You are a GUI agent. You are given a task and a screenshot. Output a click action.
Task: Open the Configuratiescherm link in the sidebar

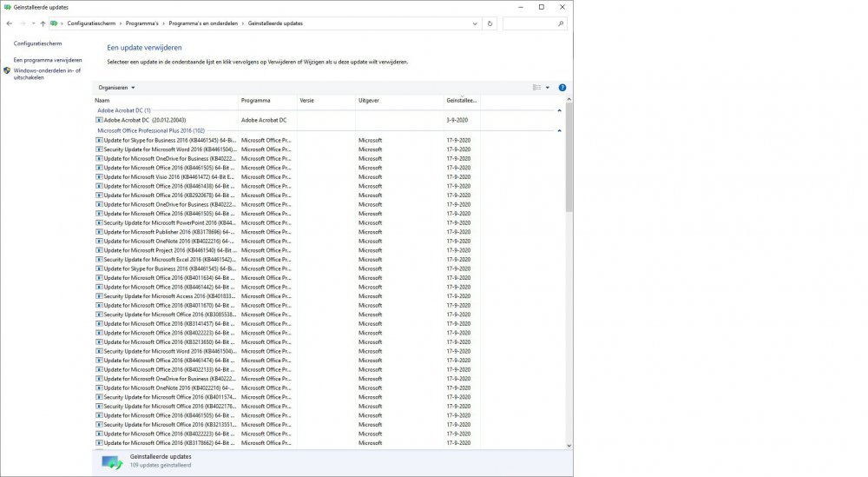point(37,43)
